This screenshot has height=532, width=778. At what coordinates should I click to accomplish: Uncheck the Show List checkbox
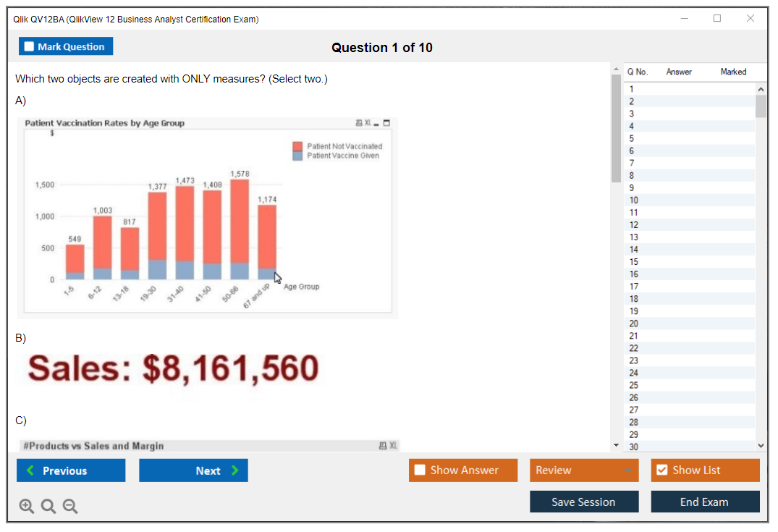[661, 470]
